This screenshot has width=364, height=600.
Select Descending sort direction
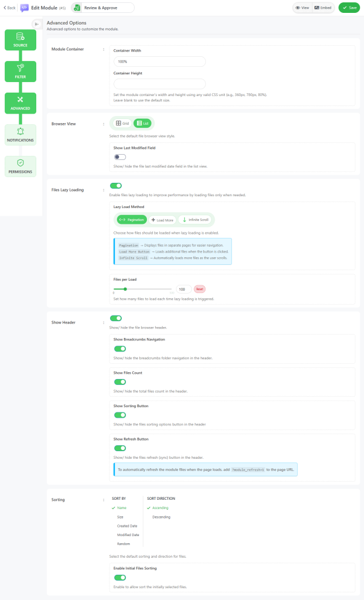[162, 517]
